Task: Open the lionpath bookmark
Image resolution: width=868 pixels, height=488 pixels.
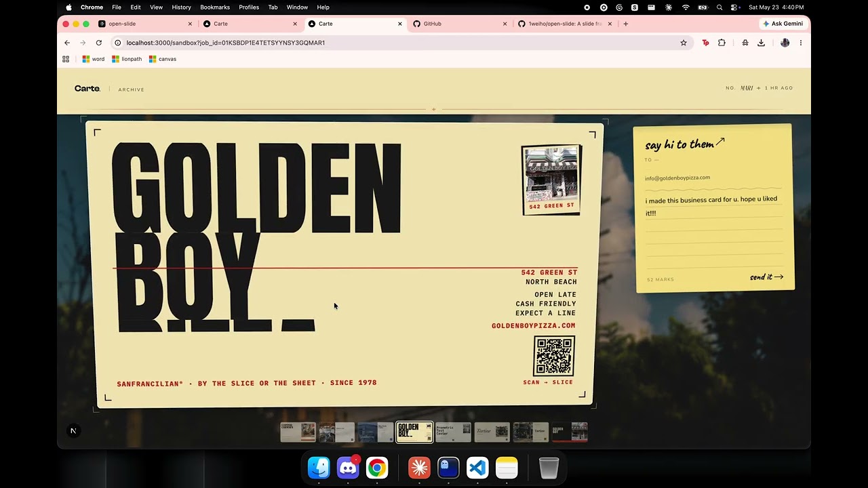Action: (x=127, y=59)
